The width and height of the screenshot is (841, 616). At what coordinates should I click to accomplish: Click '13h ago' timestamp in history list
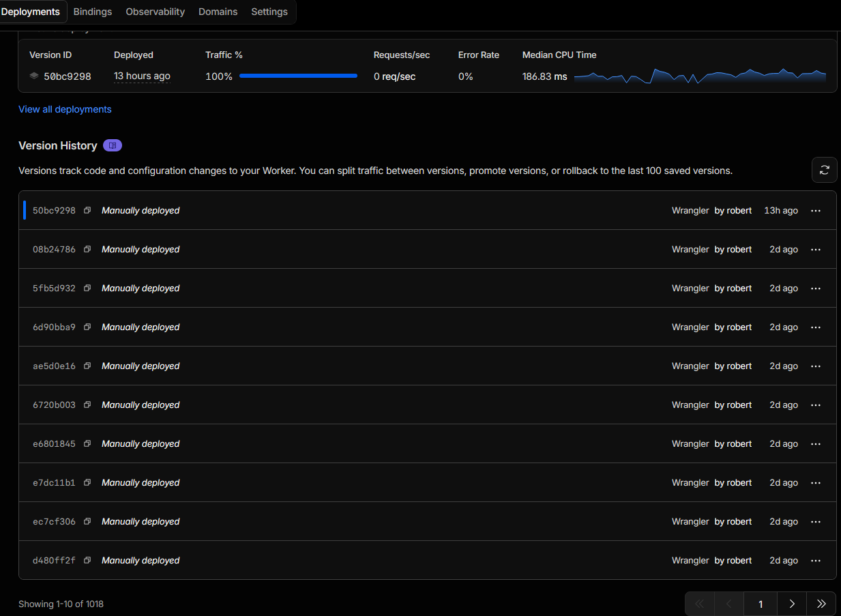click(x=781, y=211)
